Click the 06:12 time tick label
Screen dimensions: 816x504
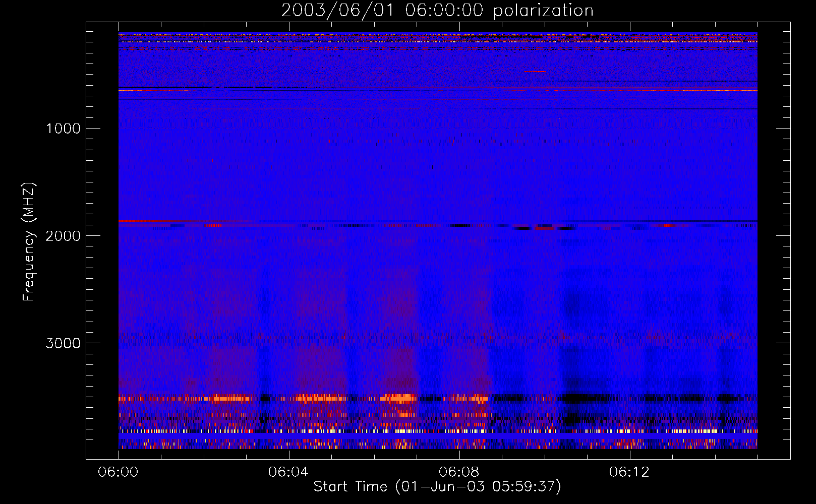[x=629, y=472]
